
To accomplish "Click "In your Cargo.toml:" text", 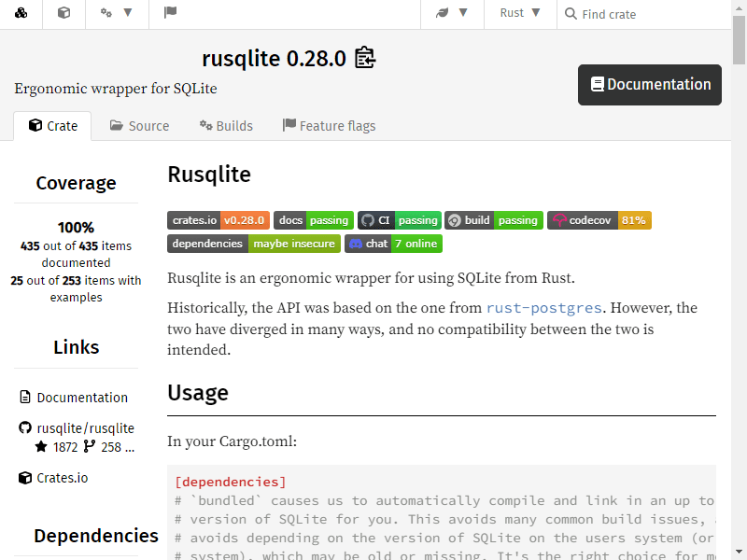I will (x=232, y=441).
